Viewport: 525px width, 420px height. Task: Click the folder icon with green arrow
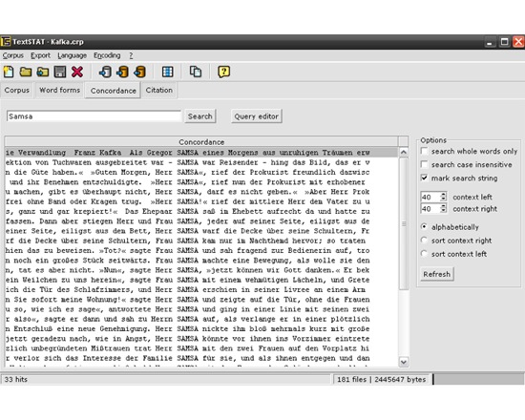(x=43, y=72)
